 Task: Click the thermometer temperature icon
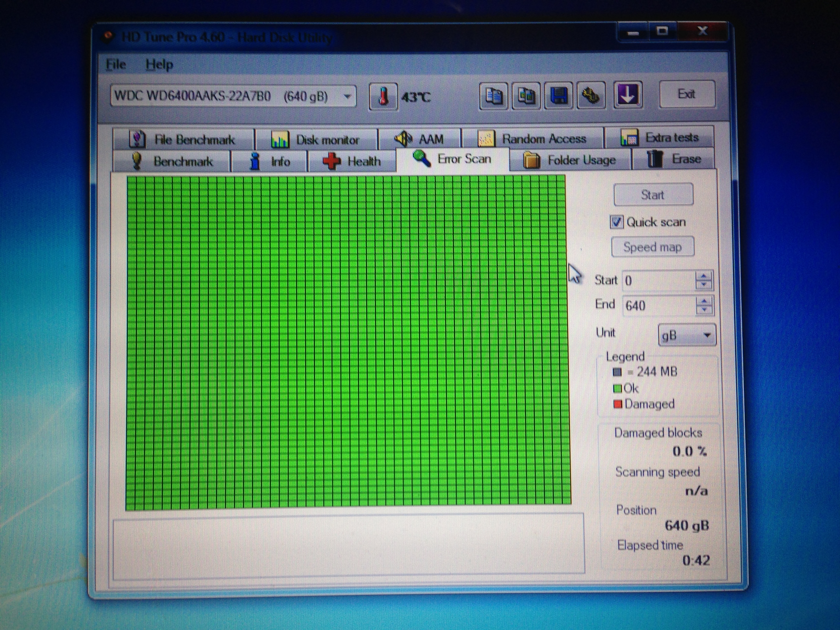(x=383, y=97)
